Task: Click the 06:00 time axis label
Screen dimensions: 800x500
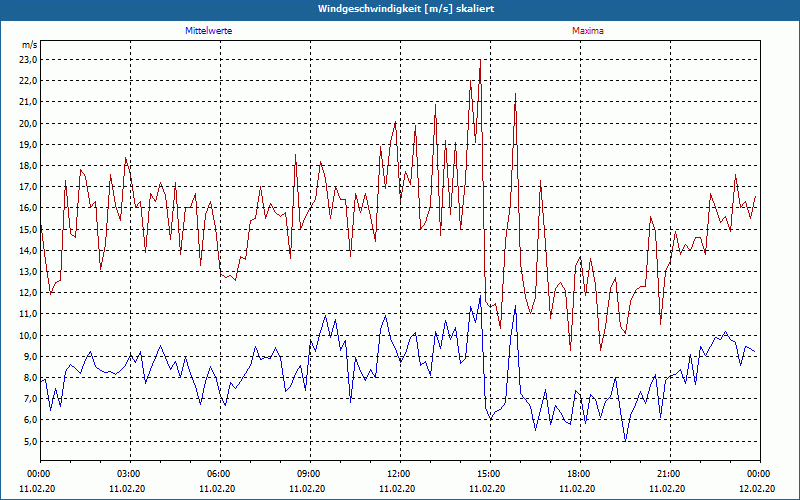Action: 220,474
